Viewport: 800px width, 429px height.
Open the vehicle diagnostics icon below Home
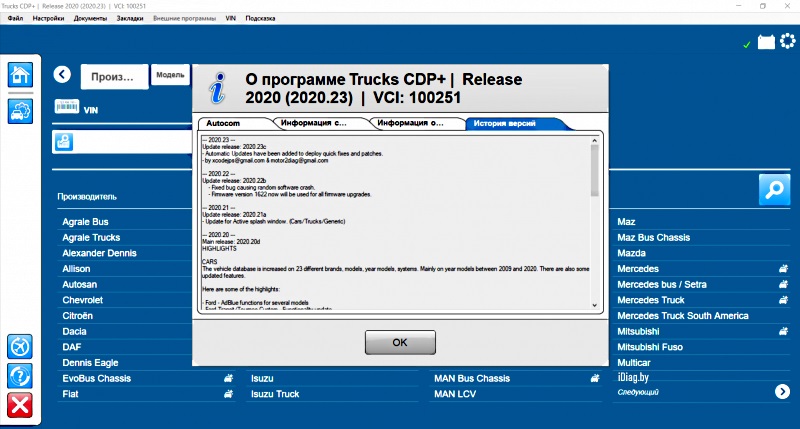(x=20, y=111)
